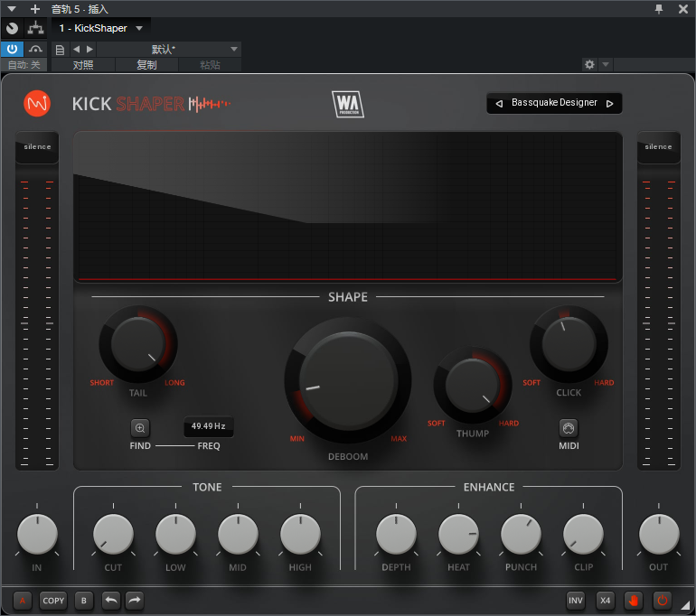Click the 粘贴 paste tab
This screenshot has width=696, height=616.
pyautogui.click(x=210, y=65)
